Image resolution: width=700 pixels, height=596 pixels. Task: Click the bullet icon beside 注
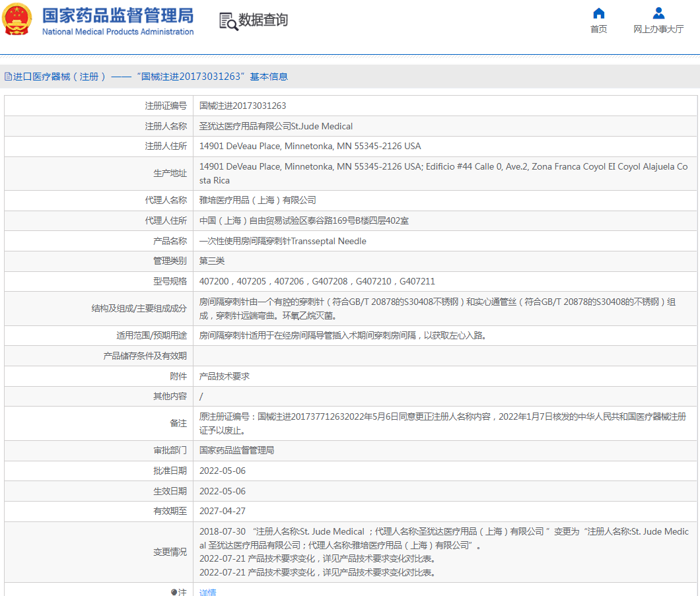coord(174,592)
